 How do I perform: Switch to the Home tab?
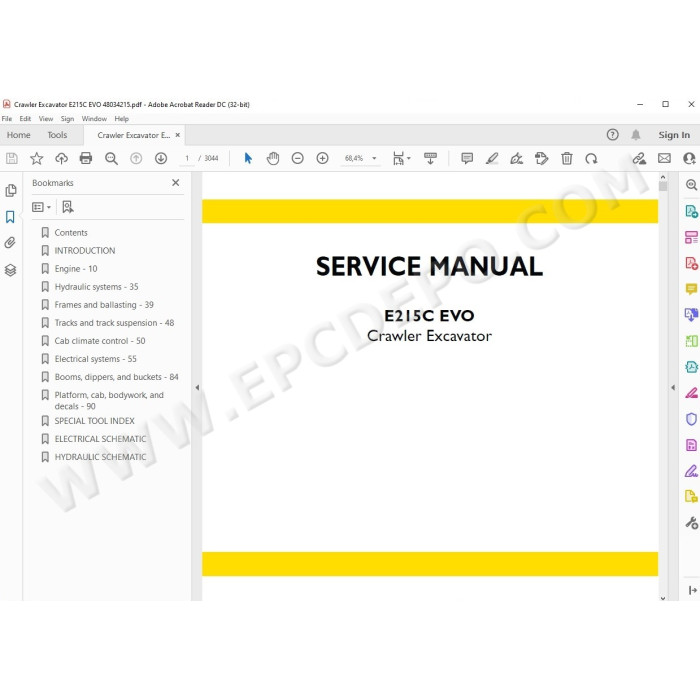click(19, 135)
